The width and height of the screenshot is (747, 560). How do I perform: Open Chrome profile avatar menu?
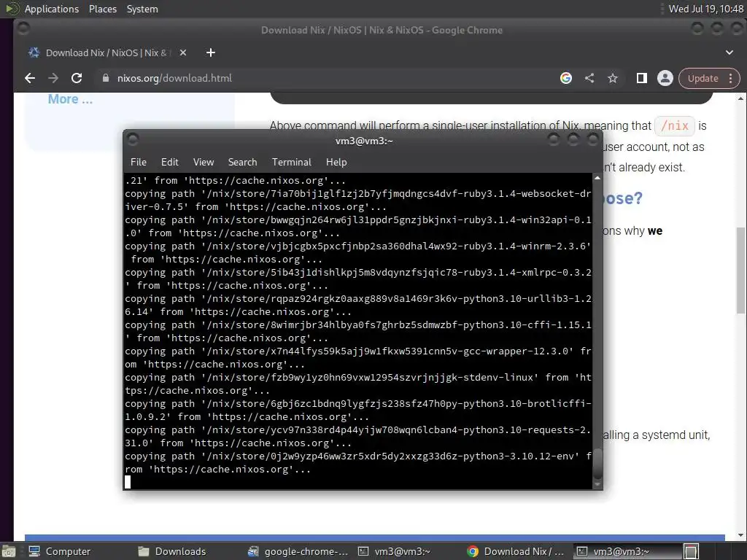(665, 78)
